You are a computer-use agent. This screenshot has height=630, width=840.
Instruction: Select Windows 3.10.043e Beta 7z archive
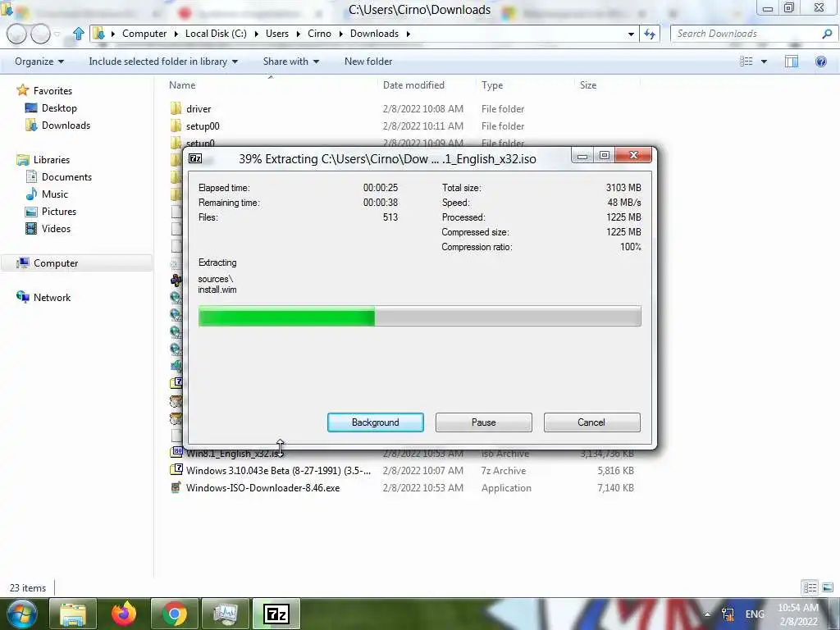278,470
